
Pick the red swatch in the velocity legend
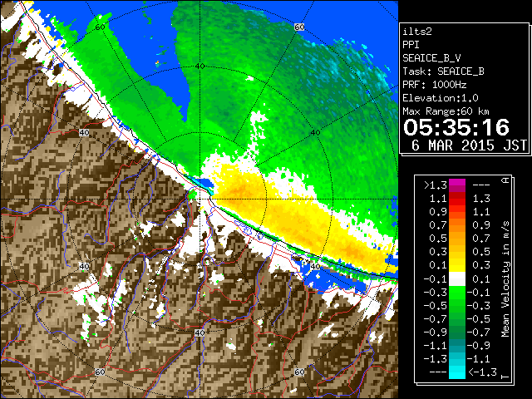pos(457,202)
